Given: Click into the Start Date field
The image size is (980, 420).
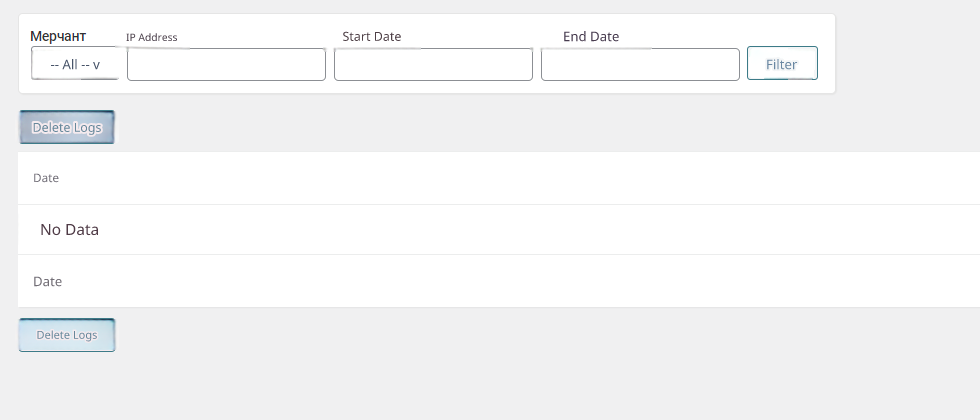Looking at the screenshot, I should click(433, 64).
